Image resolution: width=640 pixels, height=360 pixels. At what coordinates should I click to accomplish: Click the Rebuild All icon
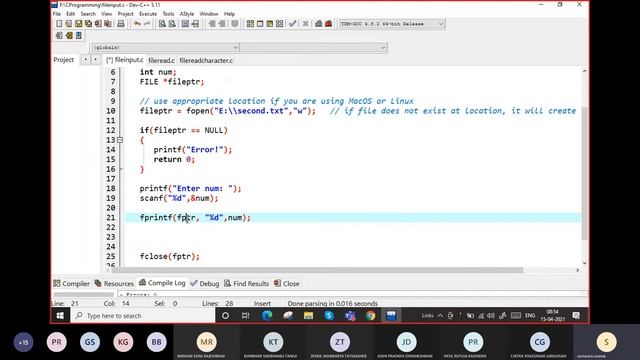[280, 24]
